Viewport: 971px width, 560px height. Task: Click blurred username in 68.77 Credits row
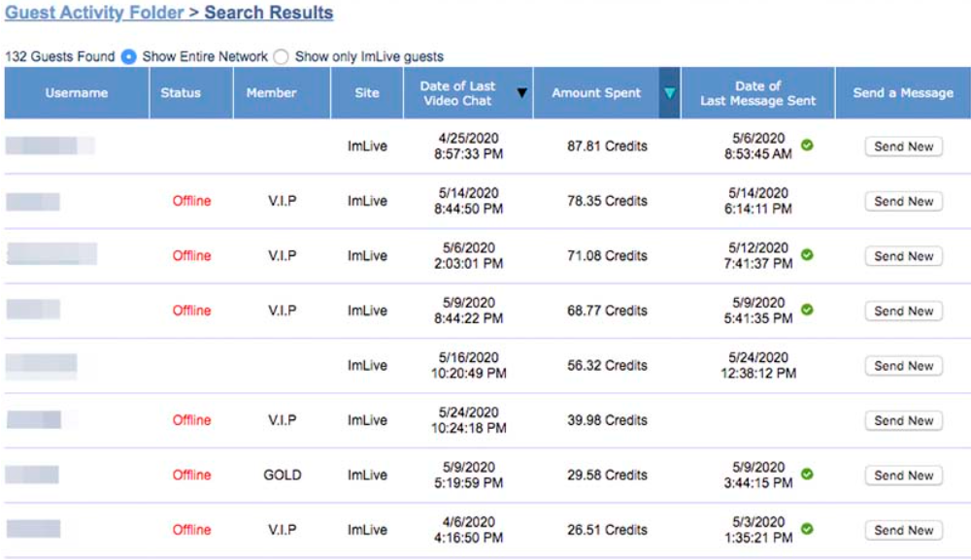pos(33,310)
